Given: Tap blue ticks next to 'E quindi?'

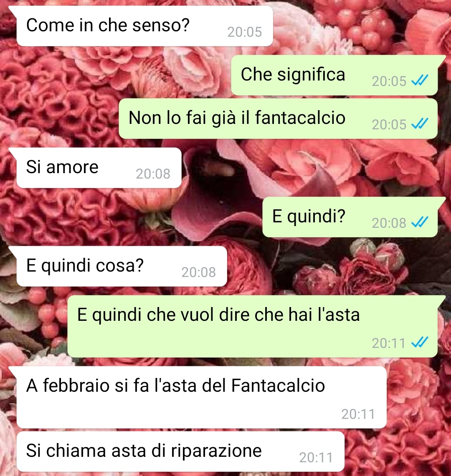Looking at the screenshot, I should 420,222.
